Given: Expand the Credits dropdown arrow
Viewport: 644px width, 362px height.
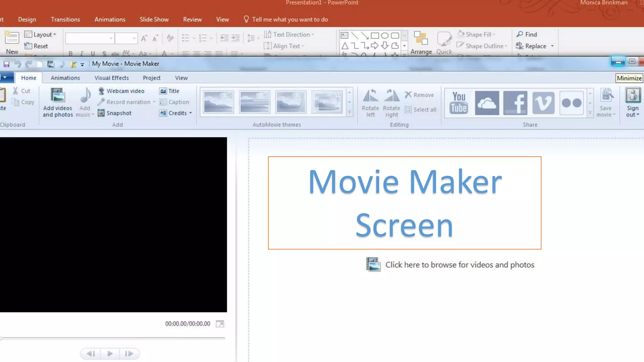Looking at the screenshot, I should [191, 113].
